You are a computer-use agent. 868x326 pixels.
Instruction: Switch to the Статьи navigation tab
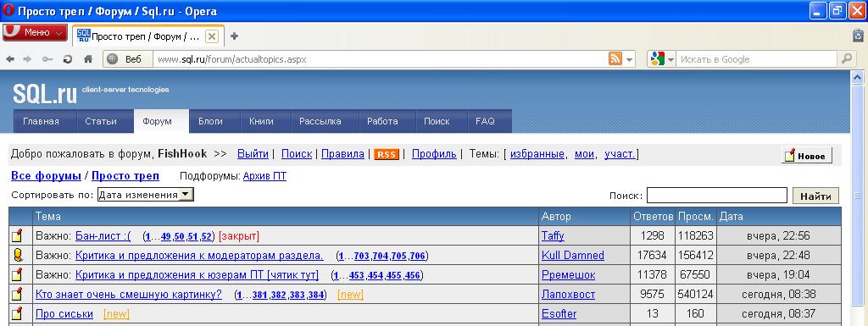pyautogui.click(x=101, y=121)
